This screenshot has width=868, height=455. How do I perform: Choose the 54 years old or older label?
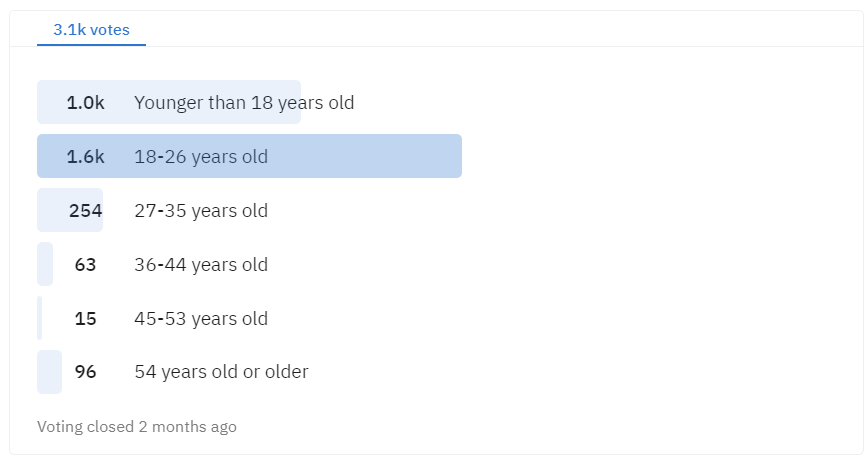coord(221,371)
